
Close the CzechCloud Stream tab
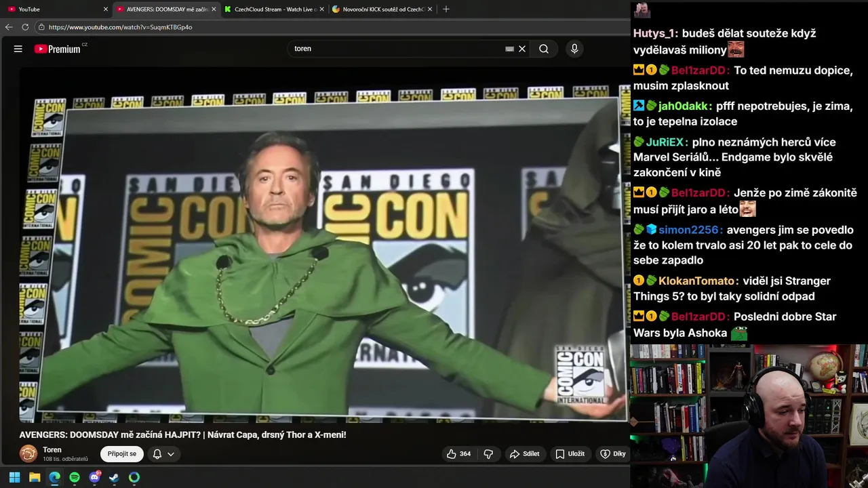coord(322,9)
